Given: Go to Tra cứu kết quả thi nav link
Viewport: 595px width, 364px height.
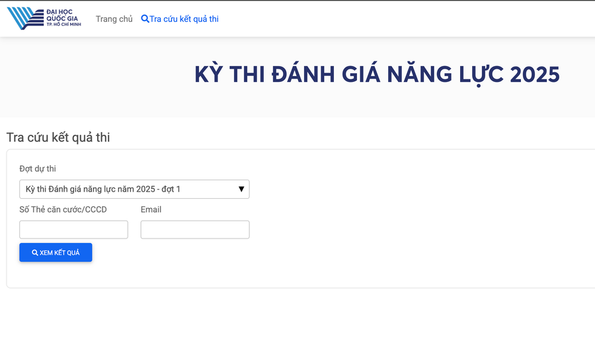Looking at the screenshot, I should coord(184,19).
